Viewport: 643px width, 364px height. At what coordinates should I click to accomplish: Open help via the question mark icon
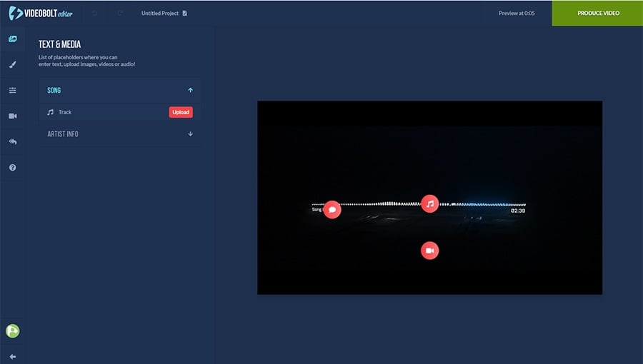click(x=13, y=167)
